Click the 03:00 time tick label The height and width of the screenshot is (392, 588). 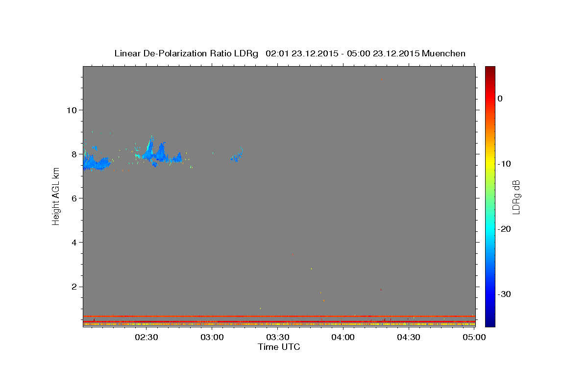tap(212, 337)
